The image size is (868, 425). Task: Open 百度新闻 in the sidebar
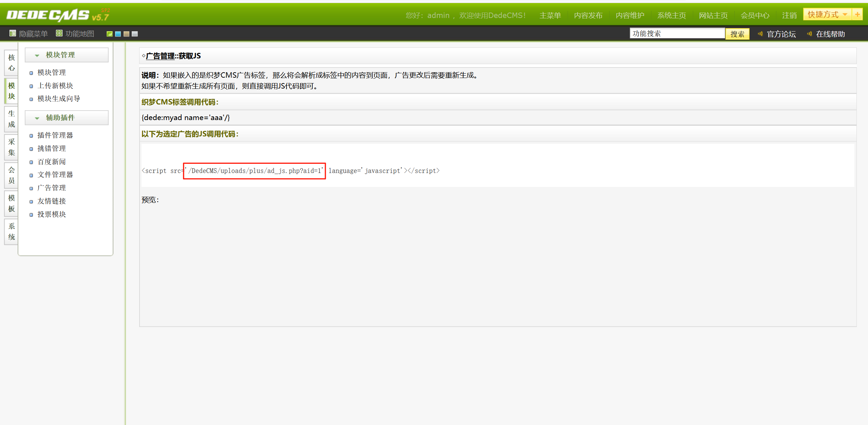click(52, 161)
